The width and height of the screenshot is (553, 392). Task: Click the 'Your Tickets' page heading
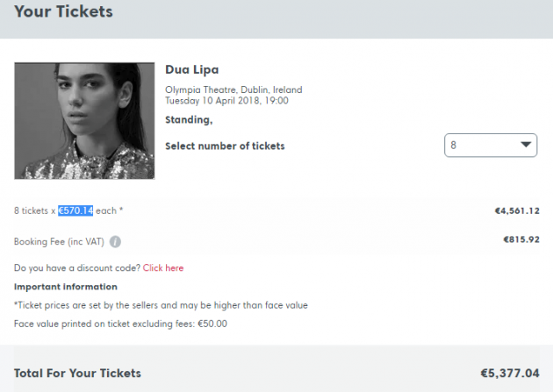point(63,13)
